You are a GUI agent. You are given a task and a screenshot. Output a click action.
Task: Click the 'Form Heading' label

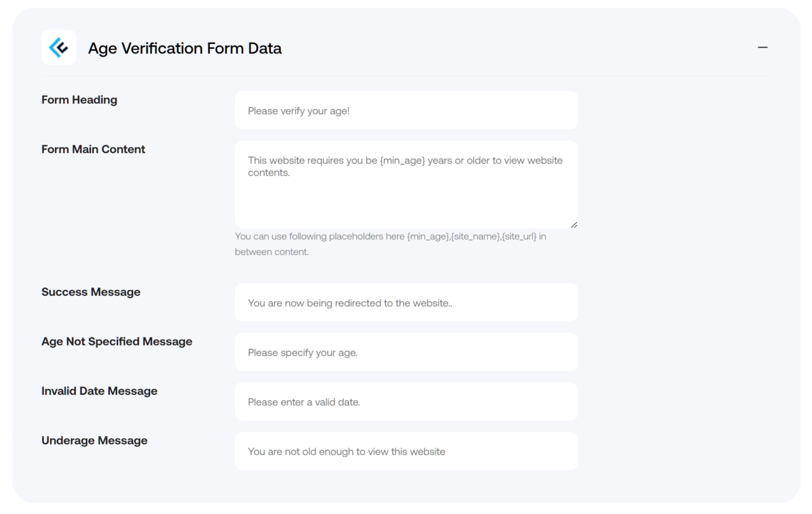[79, 99]
